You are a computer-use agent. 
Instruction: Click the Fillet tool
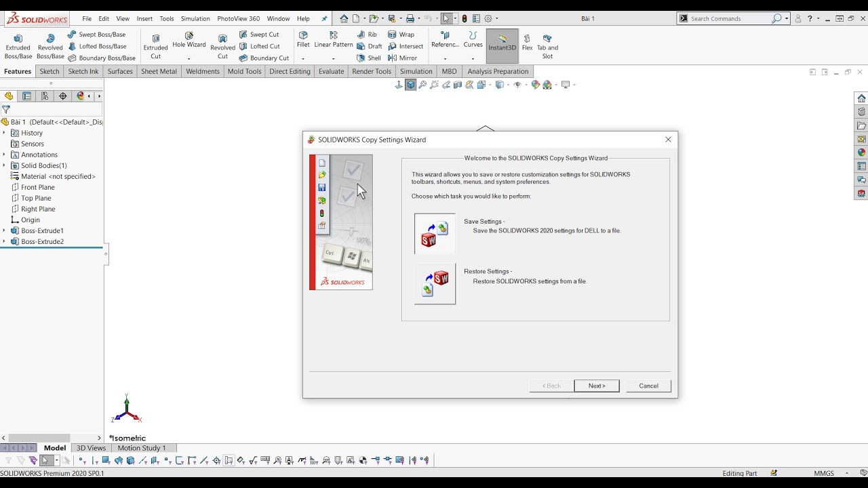(303, 40)
